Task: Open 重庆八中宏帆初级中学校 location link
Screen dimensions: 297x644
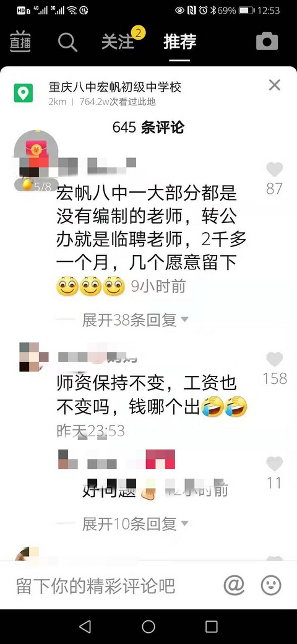Action: [115, 87]
